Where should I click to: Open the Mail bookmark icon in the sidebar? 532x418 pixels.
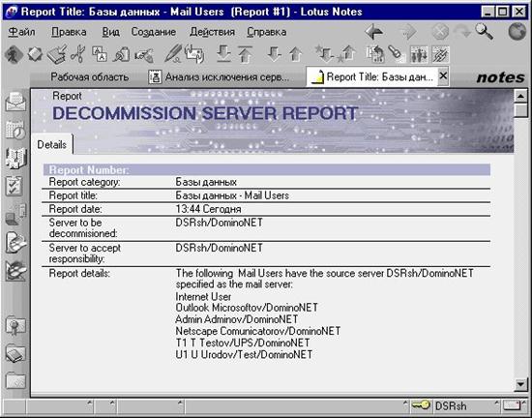pyautogui.click(x=15, y=101)
